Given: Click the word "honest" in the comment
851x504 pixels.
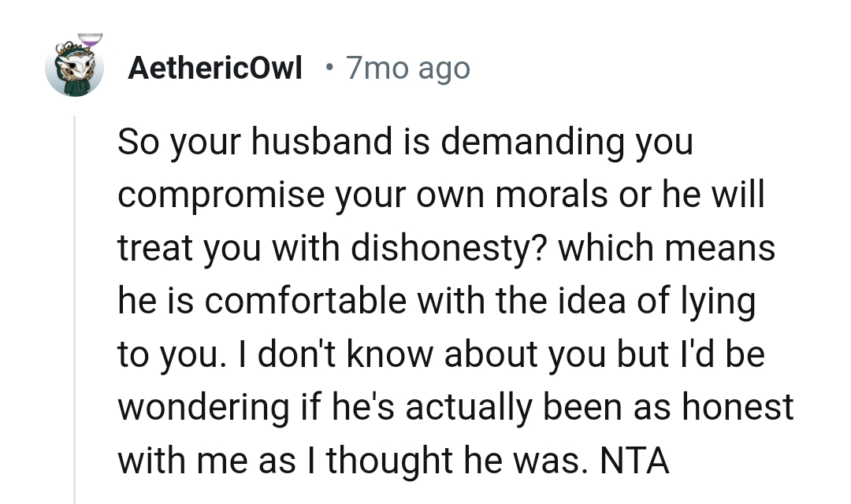Looking at the screenshot, I should (737, 408).
